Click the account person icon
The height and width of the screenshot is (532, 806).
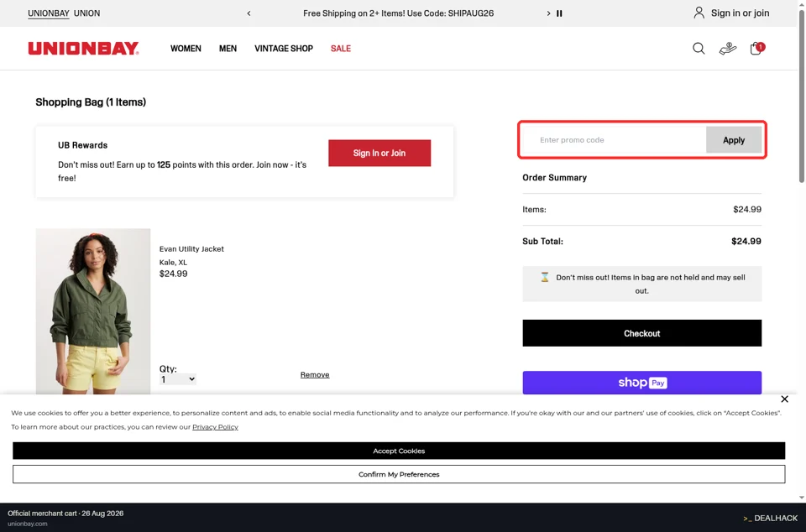coord(699,13)
